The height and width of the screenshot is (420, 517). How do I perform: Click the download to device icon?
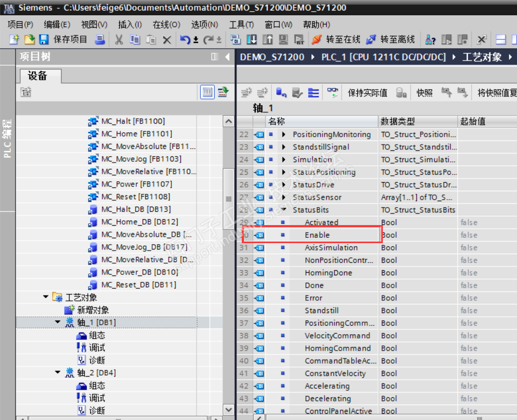pos(251,40)
